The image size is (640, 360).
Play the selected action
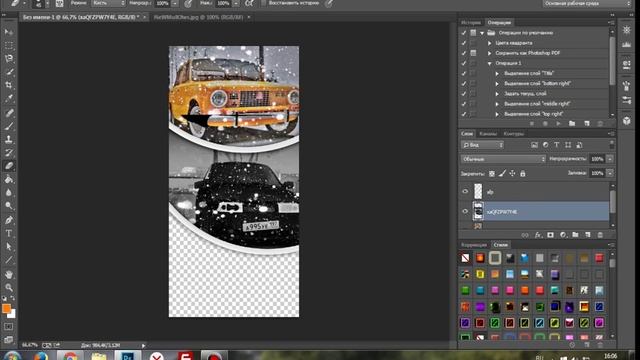558,124
